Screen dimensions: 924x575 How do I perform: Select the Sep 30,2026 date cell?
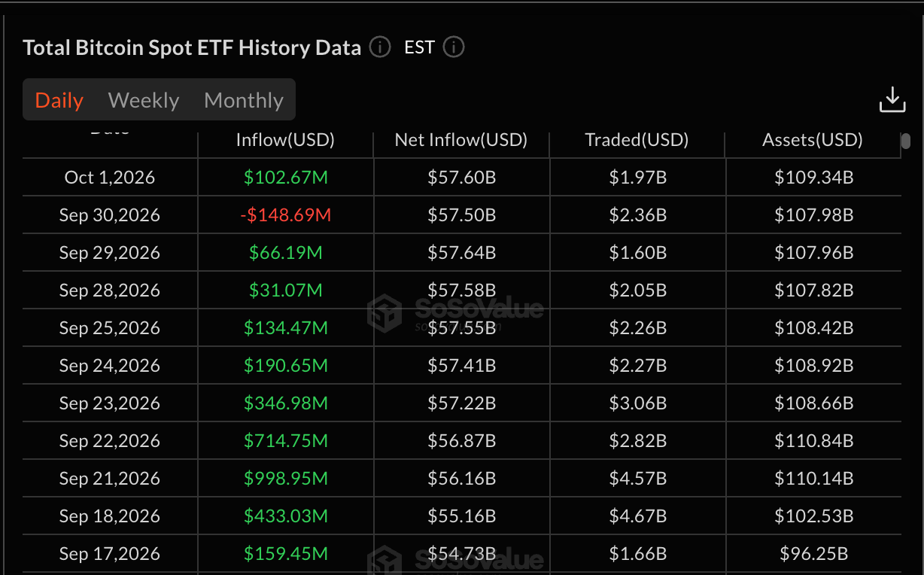point(110,215)
